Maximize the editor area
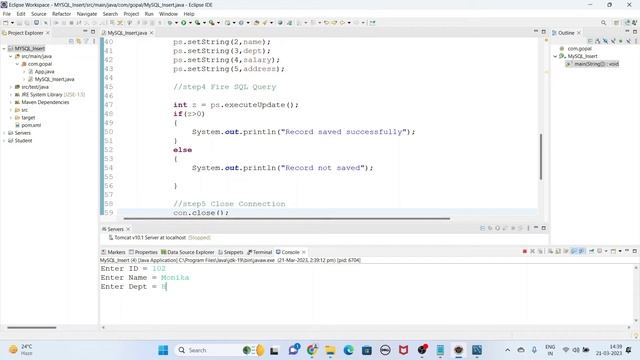 click(x=543, y=32)
